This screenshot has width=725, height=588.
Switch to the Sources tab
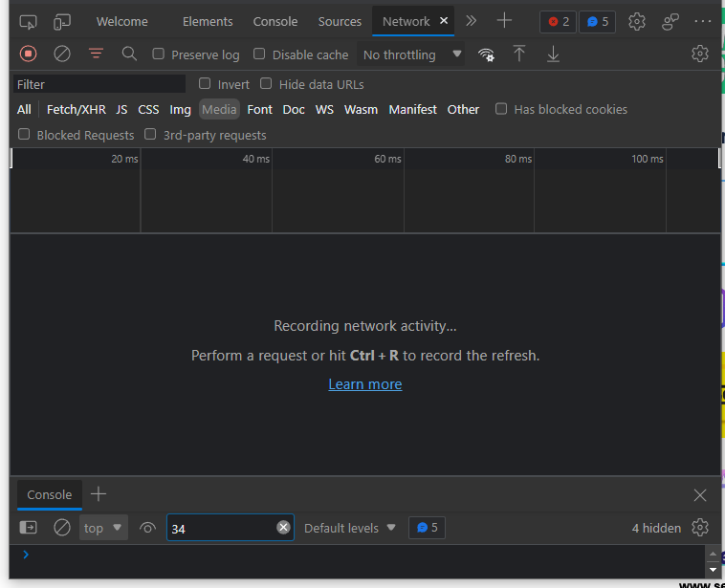340,21
